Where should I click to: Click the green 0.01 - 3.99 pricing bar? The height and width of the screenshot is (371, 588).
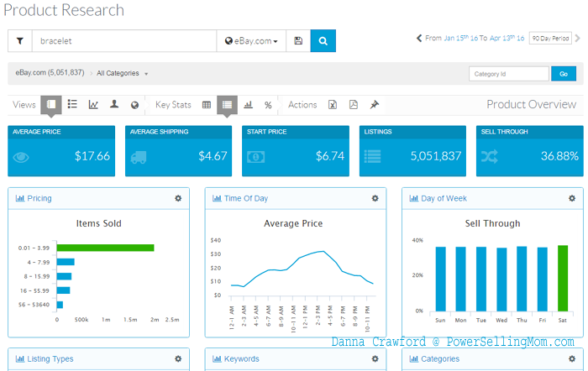tap(105, 248)
